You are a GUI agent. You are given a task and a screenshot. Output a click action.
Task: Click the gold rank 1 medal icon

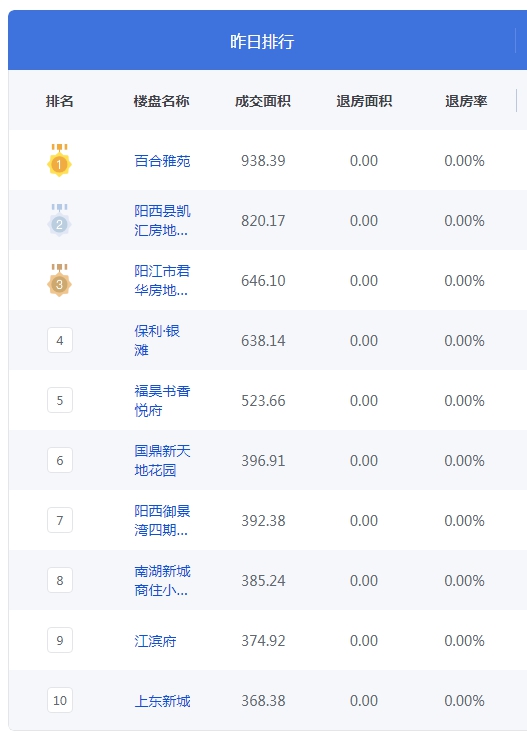[59, 160]
